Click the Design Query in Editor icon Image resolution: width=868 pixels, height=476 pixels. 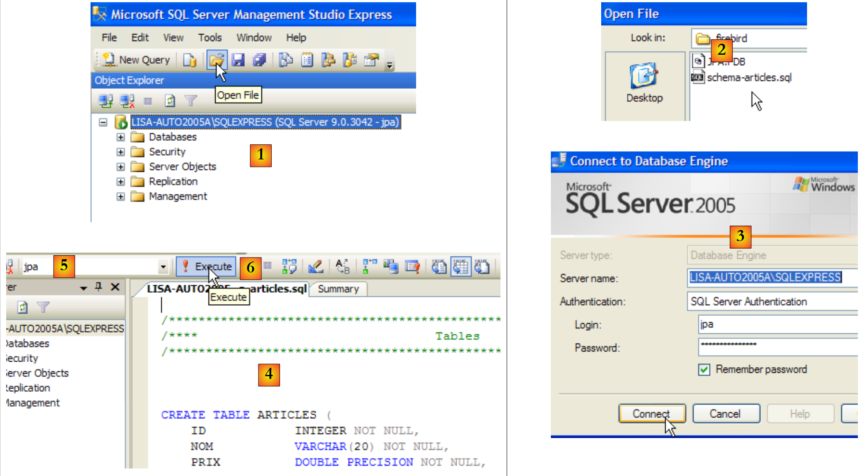coord(315,266)
